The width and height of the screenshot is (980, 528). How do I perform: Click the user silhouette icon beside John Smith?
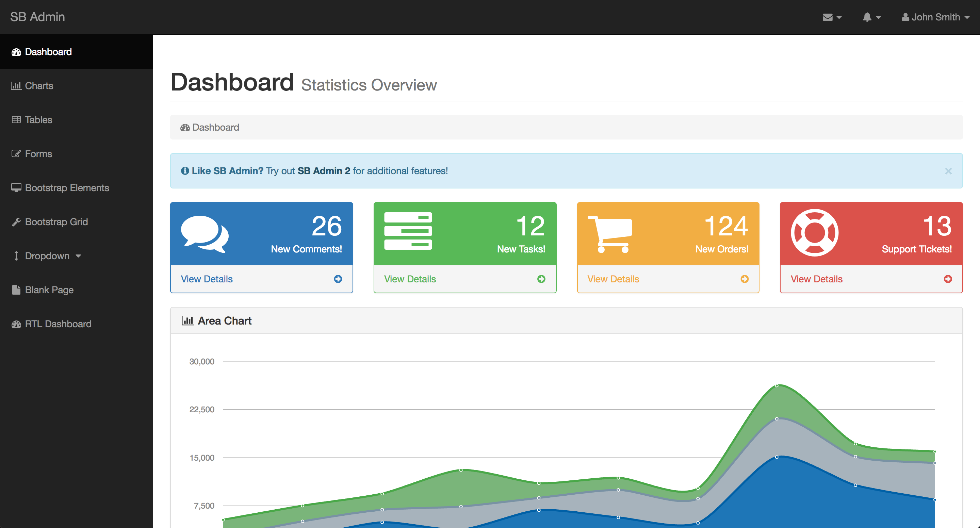point(905,17)
